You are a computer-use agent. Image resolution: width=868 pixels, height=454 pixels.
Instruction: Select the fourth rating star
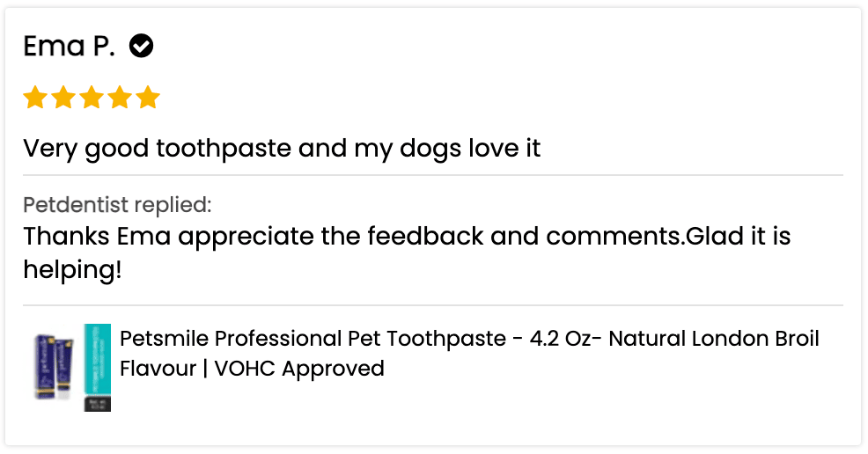(120, 98)
